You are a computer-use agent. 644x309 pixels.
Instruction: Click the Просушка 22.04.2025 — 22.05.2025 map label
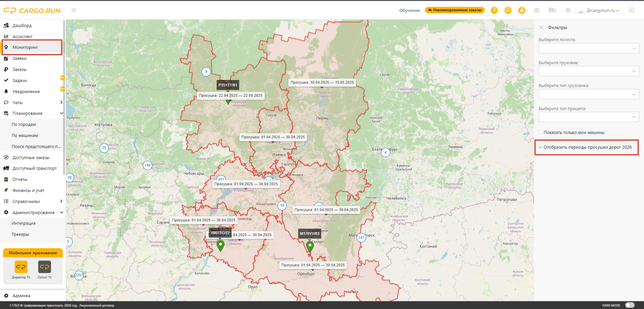(231, 96)
